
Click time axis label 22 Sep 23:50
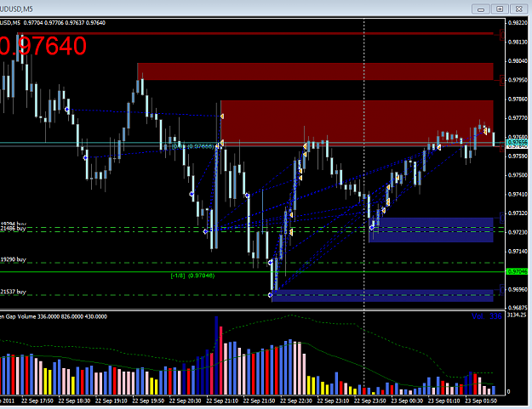(x=370, y=400)
